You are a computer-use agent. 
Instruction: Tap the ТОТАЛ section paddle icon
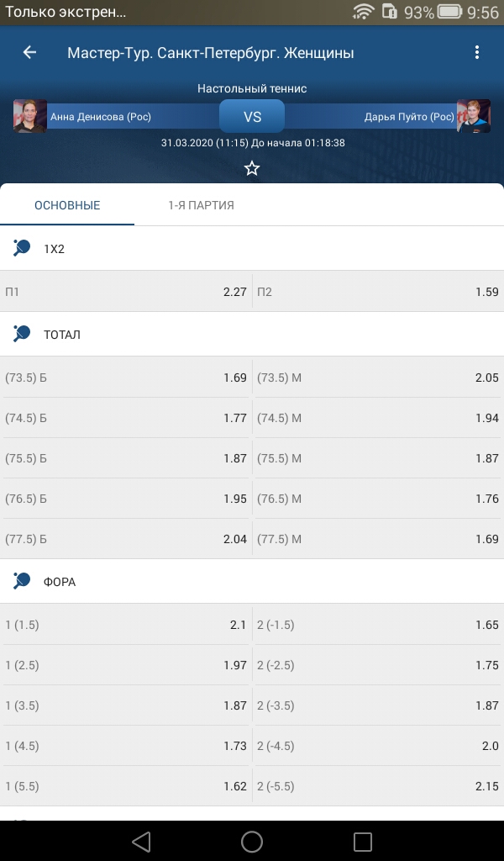[21, 334]
